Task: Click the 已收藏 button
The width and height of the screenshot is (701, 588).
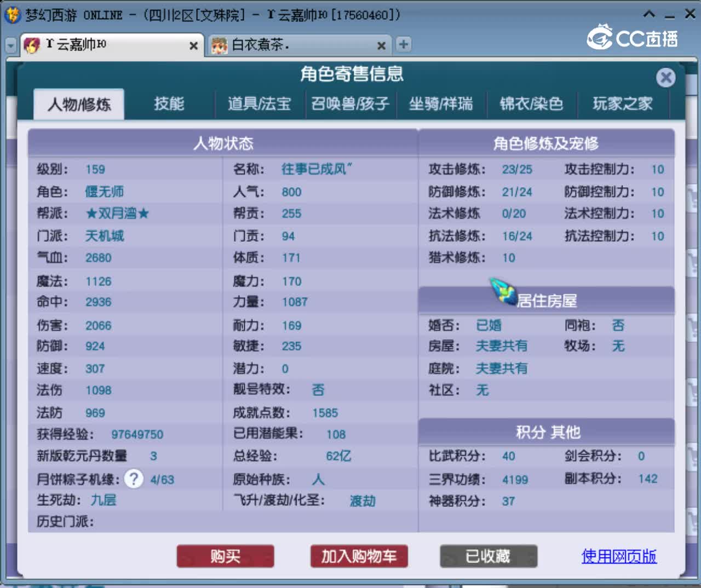Action: [x=488, y=556]
